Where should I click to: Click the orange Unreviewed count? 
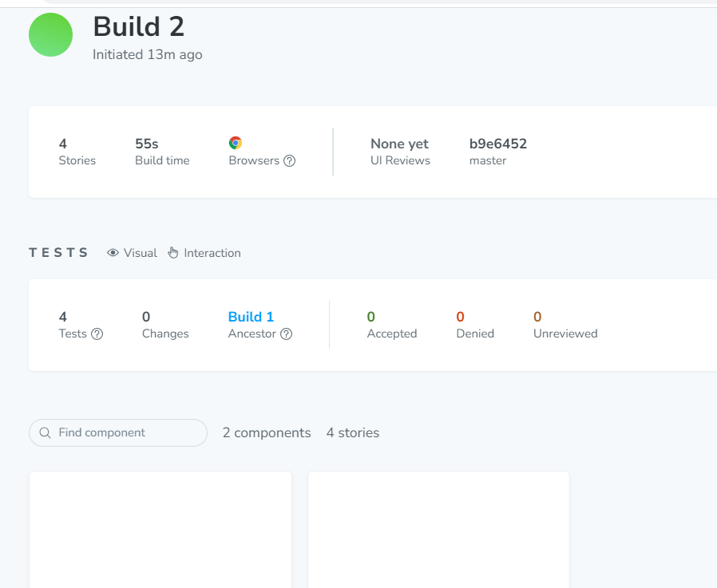[x=537, y=317]
